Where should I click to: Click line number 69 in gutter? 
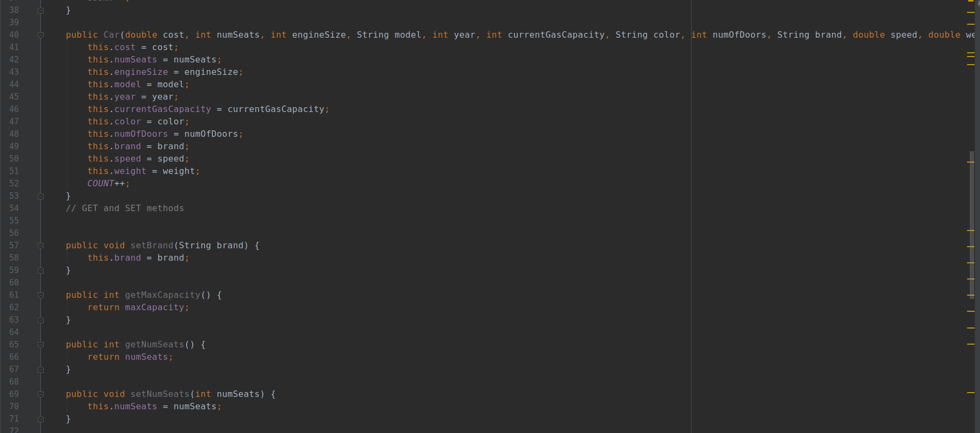pos(14,394)
